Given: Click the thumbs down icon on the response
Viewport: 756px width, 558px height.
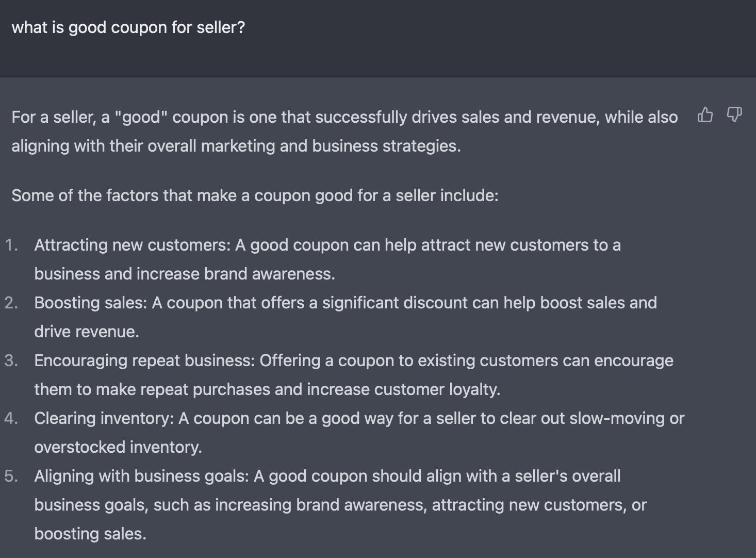Looking at the screenshot, I should tap(734, 114).
